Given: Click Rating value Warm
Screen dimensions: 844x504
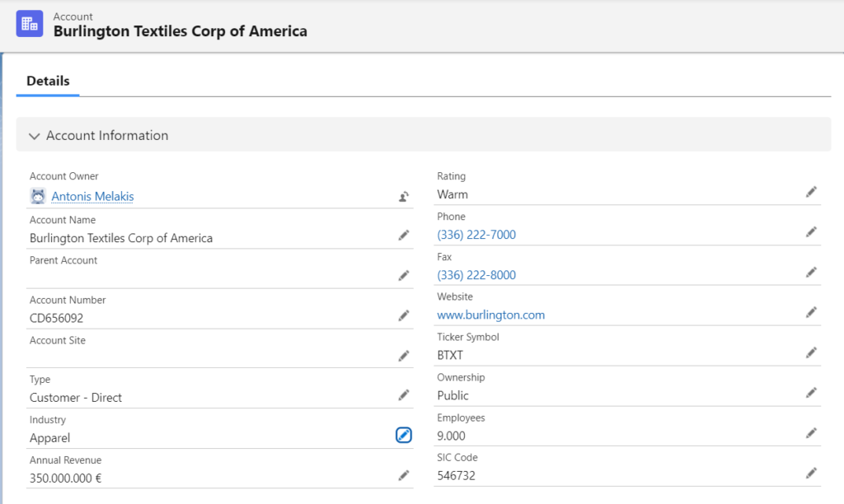Looking at the screenshot, I should click(452, 194).
